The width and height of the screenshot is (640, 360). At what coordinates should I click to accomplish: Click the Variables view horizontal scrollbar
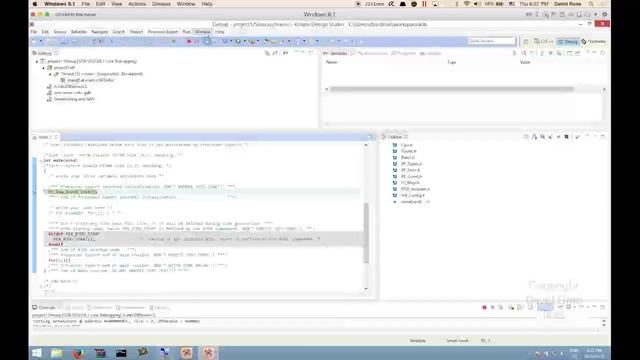(x=451, y=89)
